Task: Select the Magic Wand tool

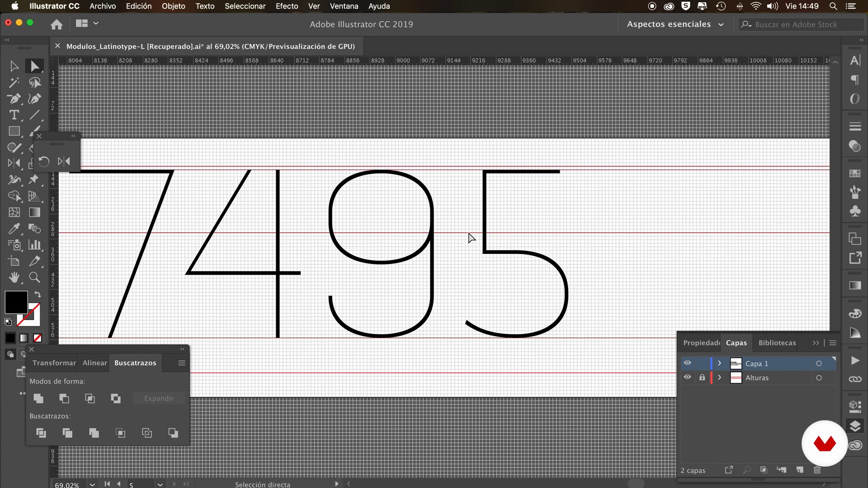Action: [14, 83]
